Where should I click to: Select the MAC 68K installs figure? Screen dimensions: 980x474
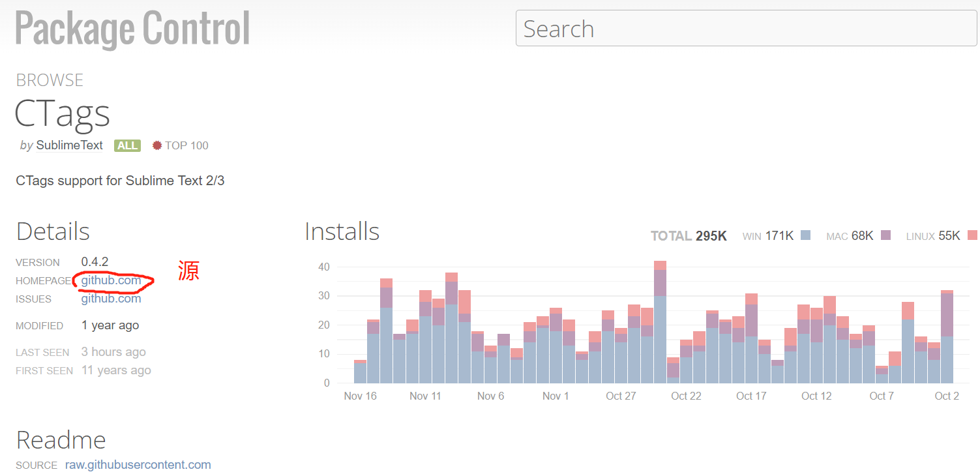click(850, 236)
